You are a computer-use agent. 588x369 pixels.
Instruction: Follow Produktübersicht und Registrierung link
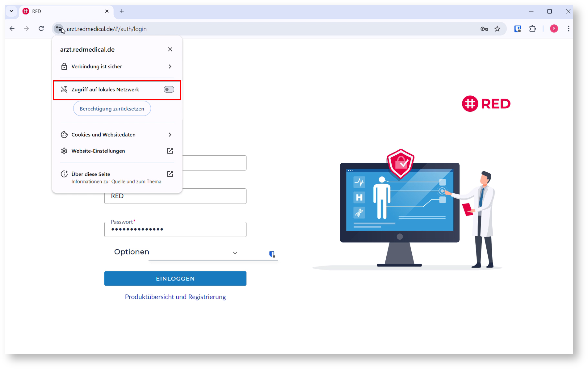pyautogui.click(x=175, y=297)
